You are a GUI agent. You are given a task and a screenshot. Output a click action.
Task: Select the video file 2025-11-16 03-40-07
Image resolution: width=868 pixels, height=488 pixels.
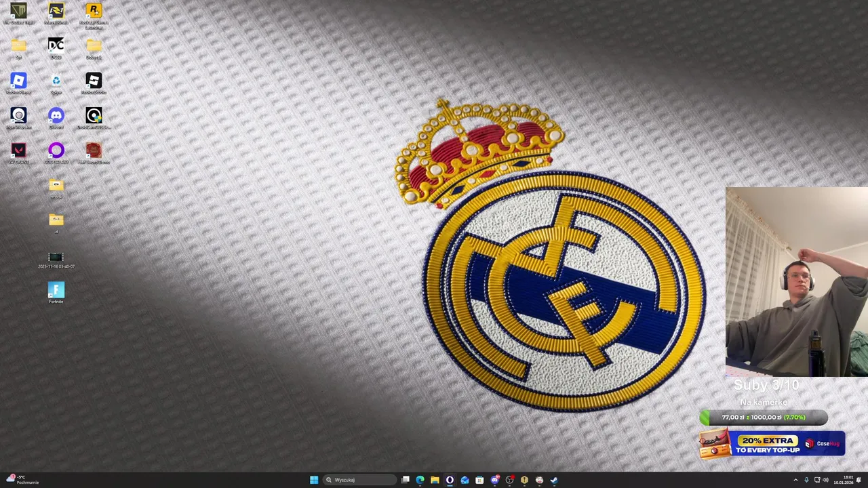point(56,260)
